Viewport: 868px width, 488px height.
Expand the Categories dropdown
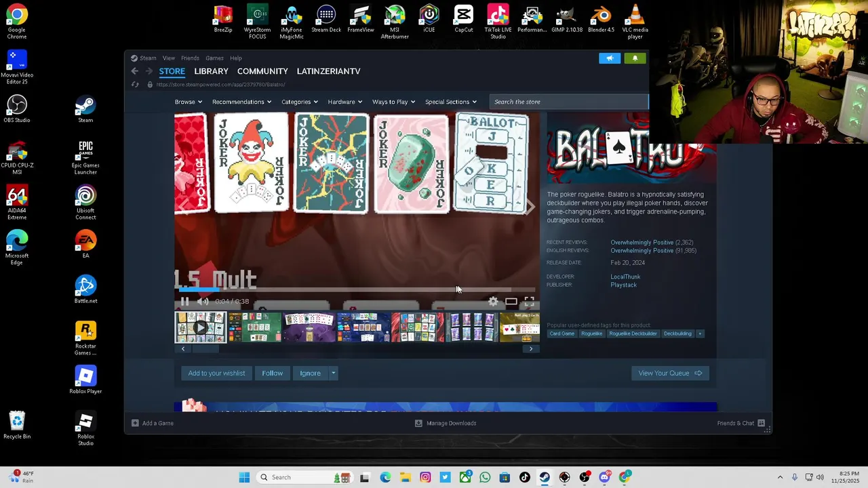tap(300, 102)
